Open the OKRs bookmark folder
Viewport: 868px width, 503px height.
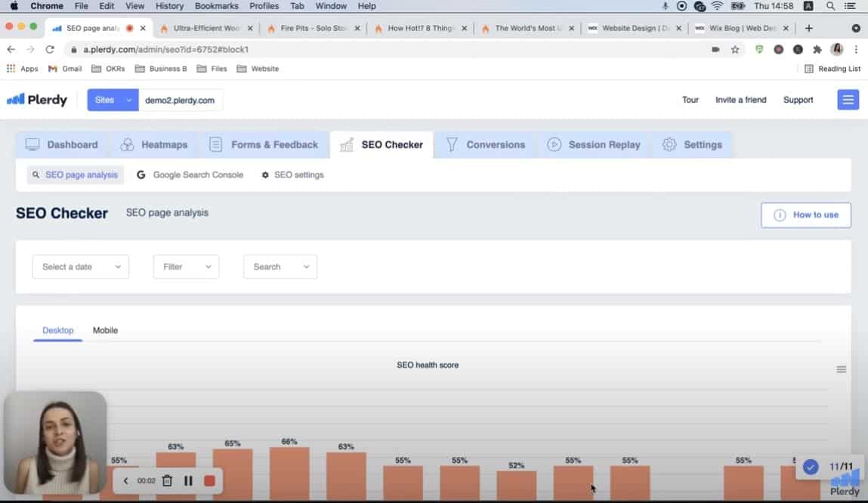[x=108, y=69]
